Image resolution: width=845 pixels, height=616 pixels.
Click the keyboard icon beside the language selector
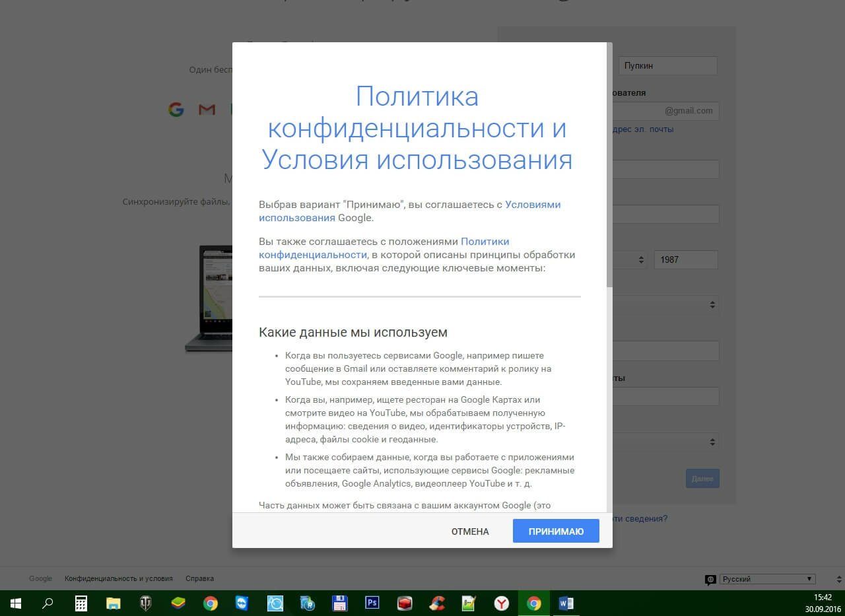(x=710, y=579)
